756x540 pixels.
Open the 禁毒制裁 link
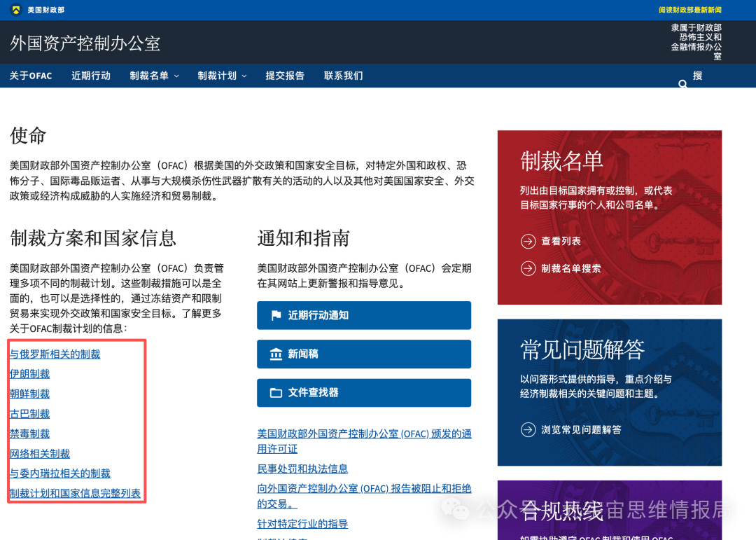(29, 434)
